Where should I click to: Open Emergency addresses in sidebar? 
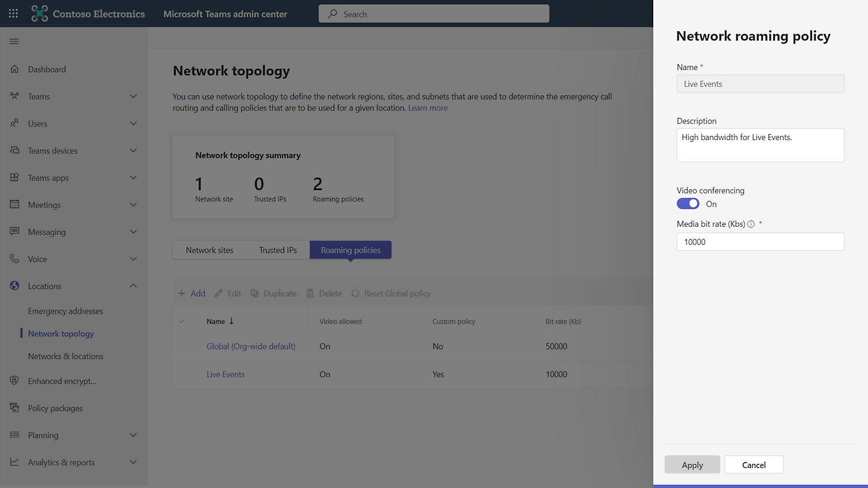[65, 311]
